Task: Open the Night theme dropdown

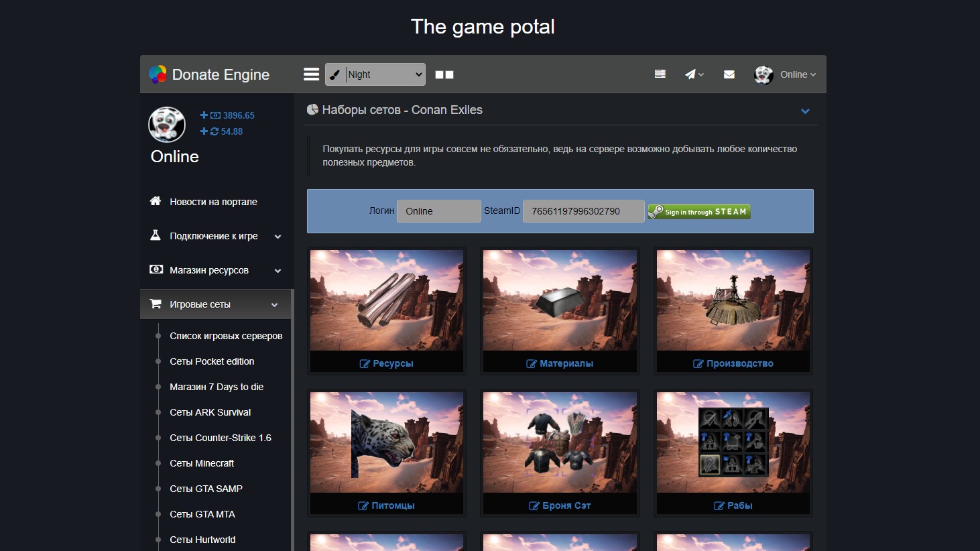Action: coord(375,74)
